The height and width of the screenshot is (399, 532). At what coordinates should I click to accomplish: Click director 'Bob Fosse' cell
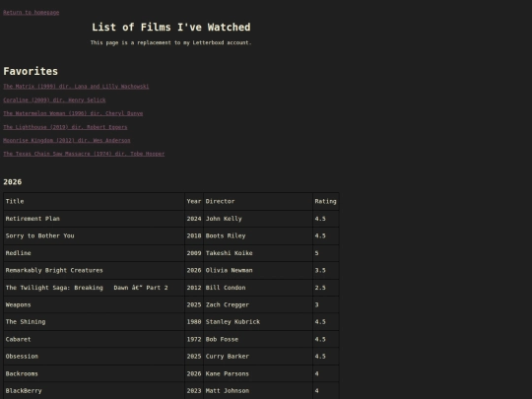point(258,339)
